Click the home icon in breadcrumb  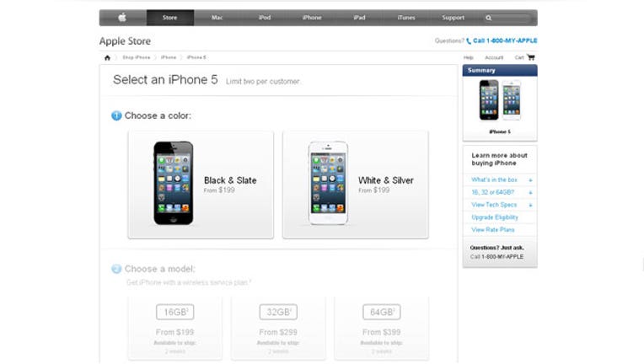pos(107,57)
